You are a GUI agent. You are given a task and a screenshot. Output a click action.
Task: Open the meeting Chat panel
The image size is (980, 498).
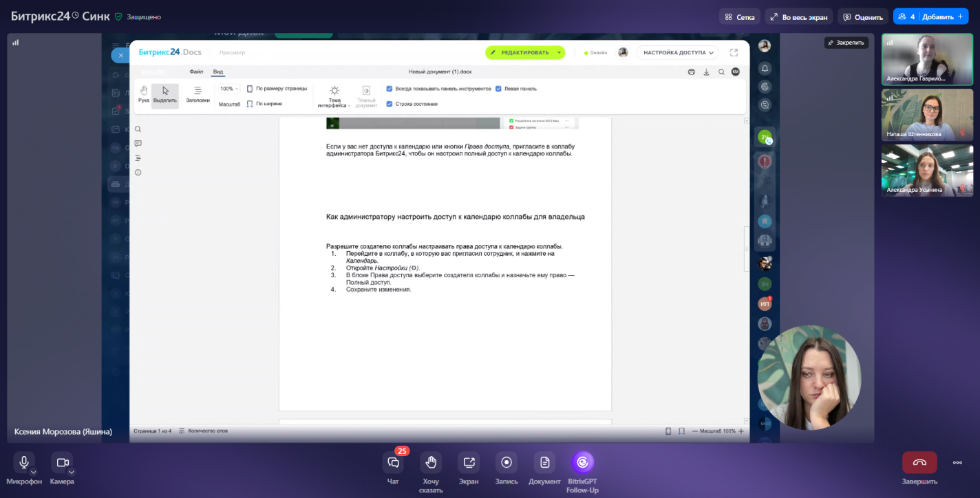pyautogui.click(x=393, y=463)
